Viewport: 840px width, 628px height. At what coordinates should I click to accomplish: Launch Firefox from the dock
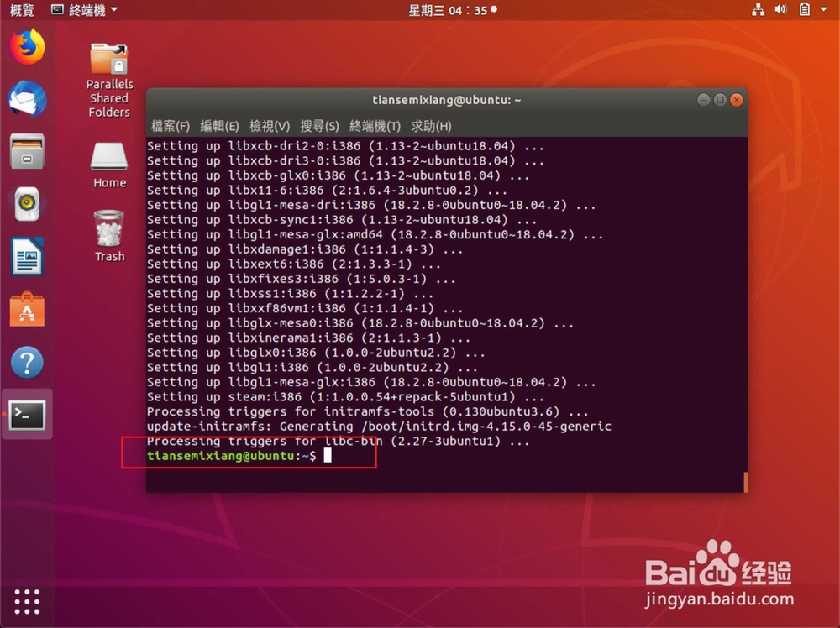click(27, 48)
